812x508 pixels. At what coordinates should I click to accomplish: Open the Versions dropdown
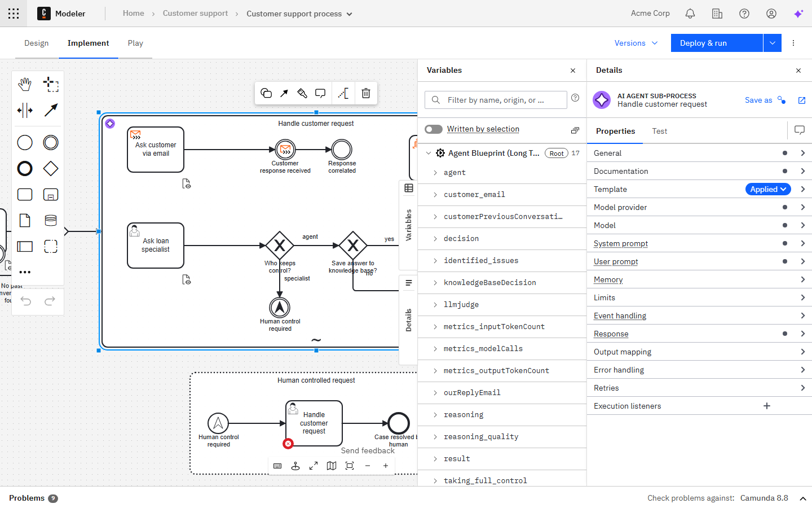[636, 43]
